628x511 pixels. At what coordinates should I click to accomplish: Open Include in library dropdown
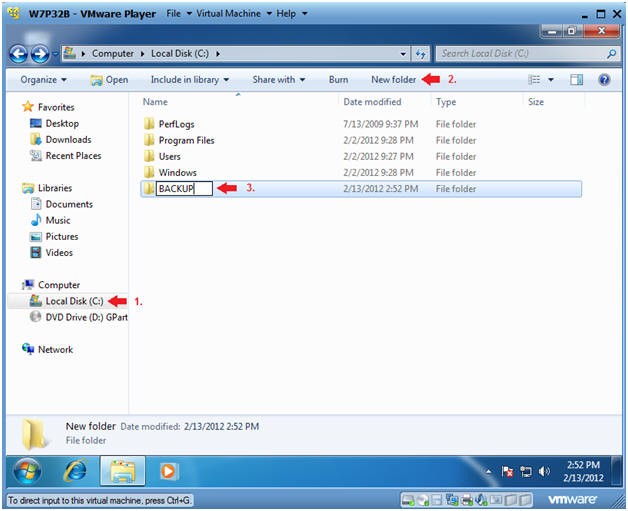pyautogui.click(x=190, y=80)
